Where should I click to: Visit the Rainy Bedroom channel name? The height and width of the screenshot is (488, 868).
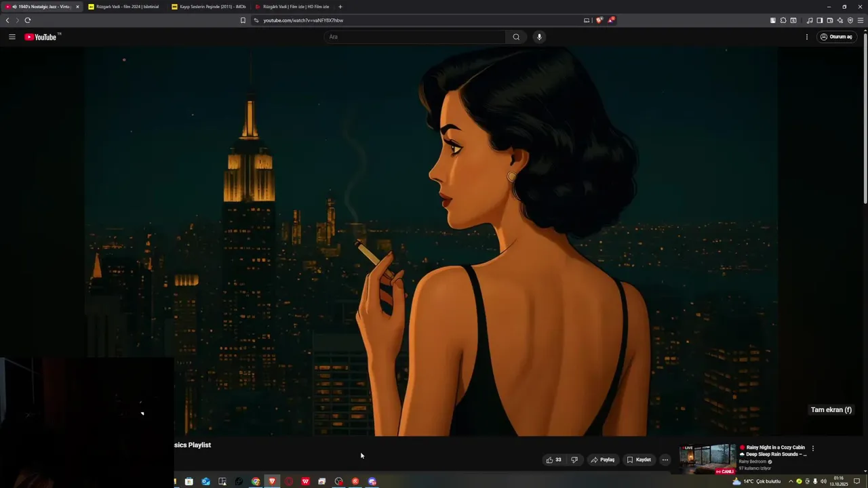tap(753, 462)
